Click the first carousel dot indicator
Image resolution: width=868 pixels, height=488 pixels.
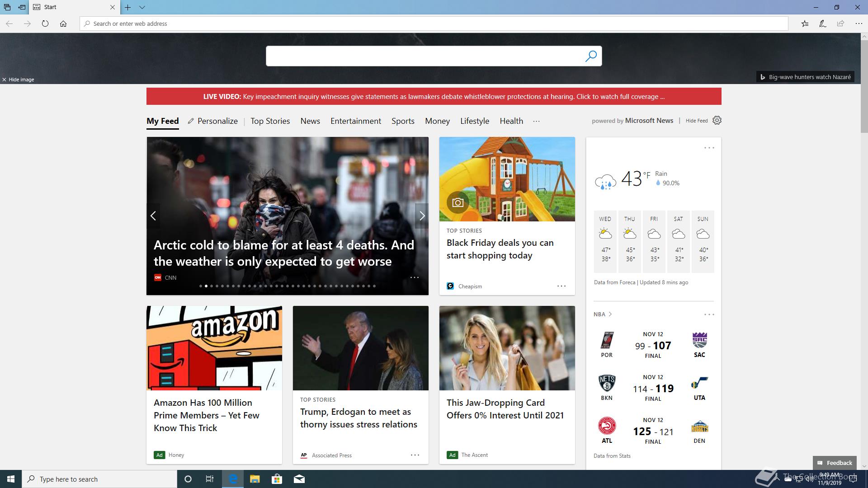click(201, 286)
